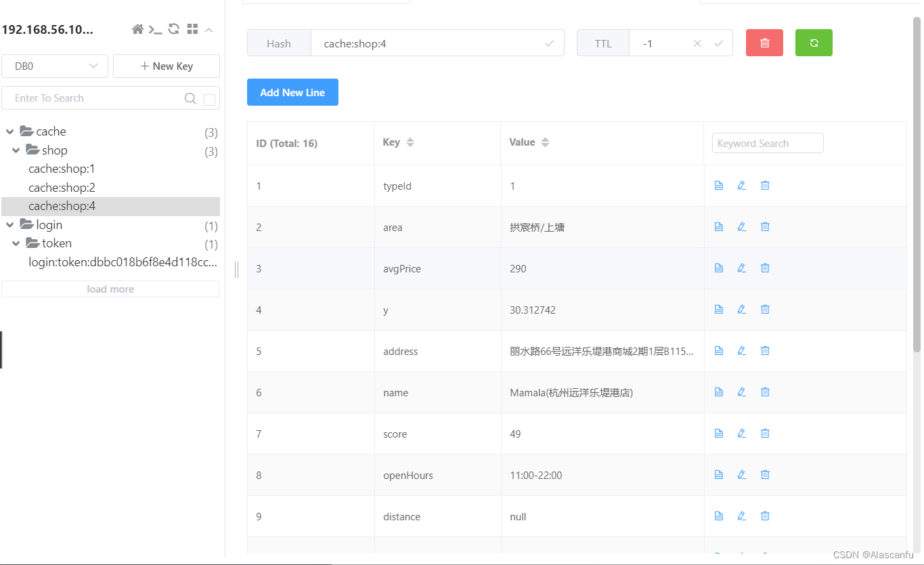
Task: Collapse the connection with the up chevron
Action: pos(209,29)
